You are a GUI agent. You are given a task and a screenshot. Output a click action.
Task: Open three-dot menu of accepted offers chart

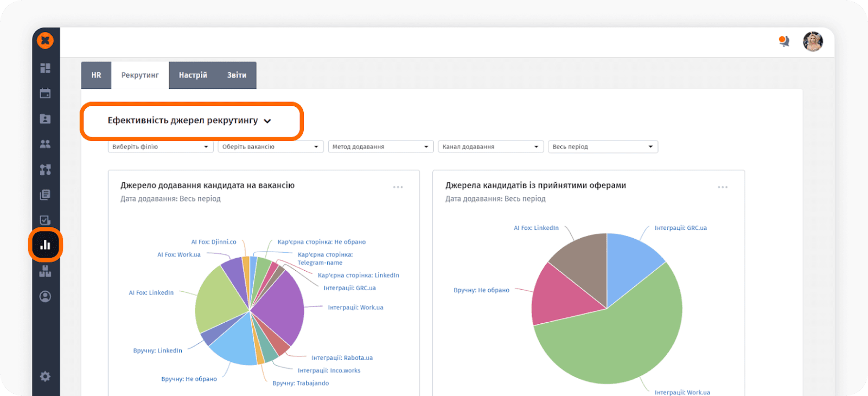pyautogui.click(x=723, y=187)
